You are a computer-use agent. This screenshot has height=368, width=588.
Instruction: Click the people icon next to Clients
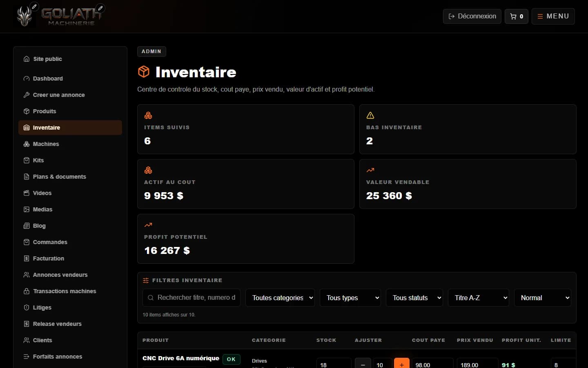point(27,340)
